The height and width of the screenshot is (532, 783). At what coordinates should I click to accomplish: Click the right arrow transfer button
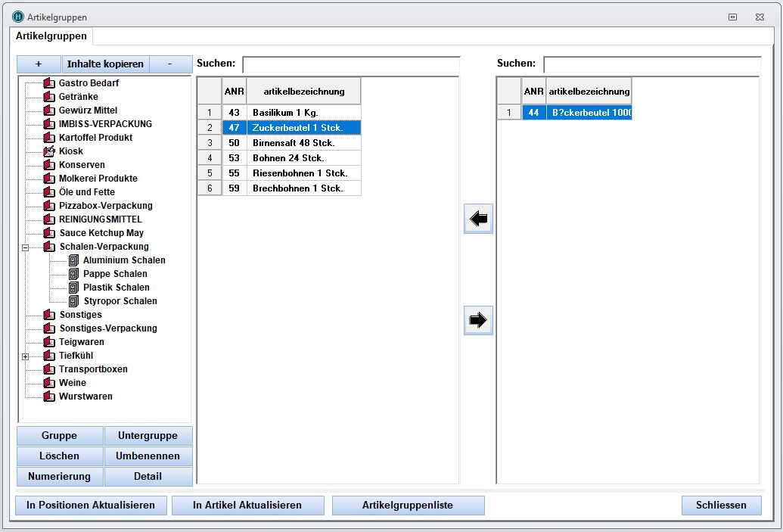tap(478, 320)
